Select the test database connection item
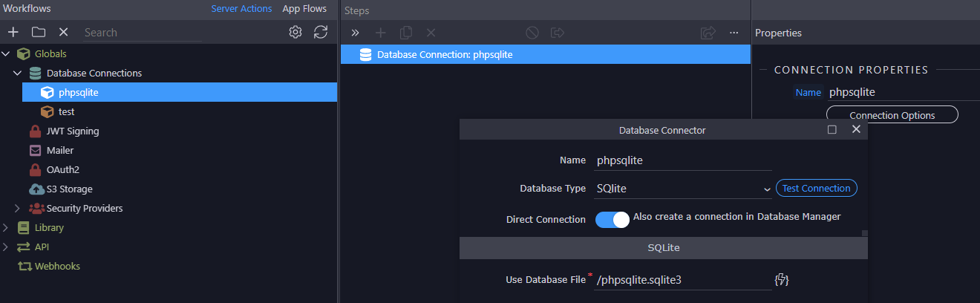Image resolution: width=980 pixels, height=303 pixels. 66,111
